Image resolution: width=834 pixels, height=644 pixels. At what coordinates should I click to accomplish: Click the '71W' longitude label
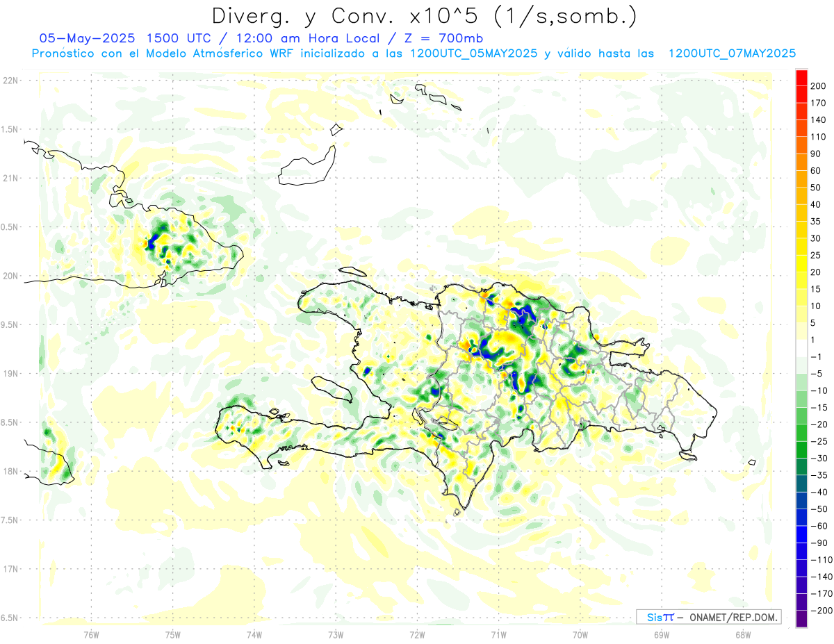(498, 634)
